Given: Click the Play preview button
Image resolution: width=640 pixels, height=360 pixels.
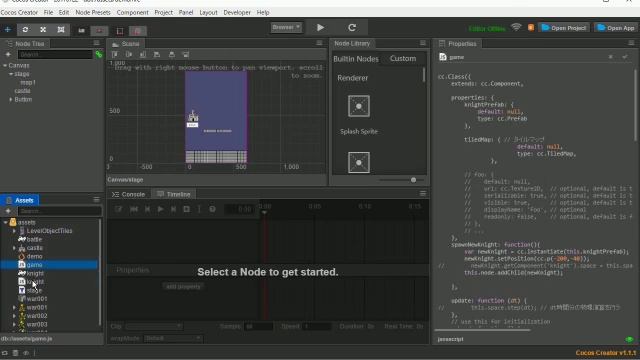Looking at the screenshot, I should (x=320, y=27).
